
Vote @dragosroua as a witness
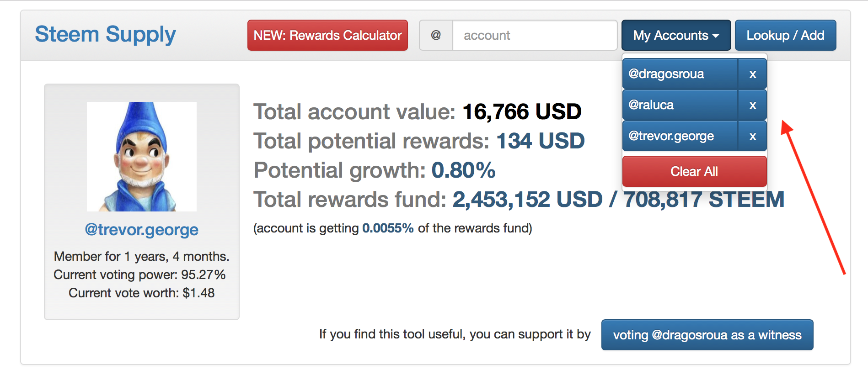(707, 335)
